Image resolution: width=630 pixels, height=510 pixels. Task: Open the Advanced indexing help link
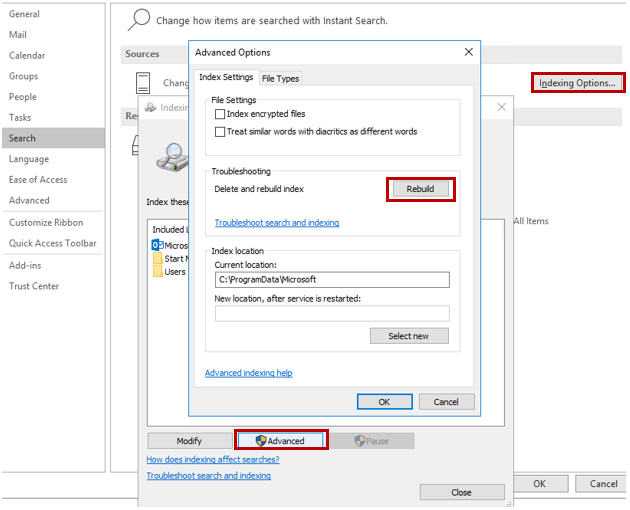[x=249, y=373]
